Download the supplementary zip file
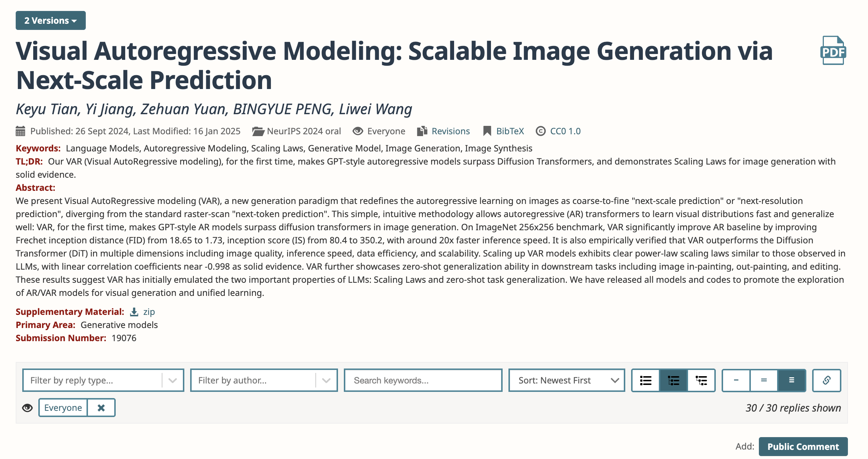The width and height of the screenshot is (868, 459). [x=143, y=312]
